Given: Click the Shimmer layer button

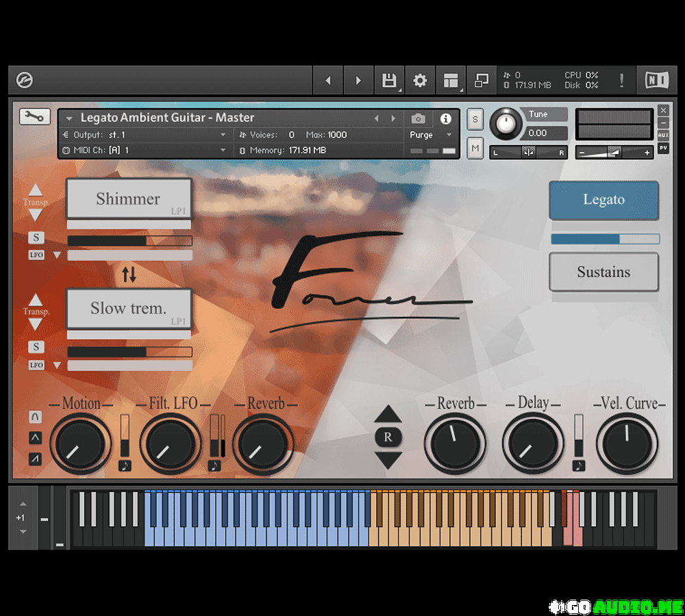Looking at the screenshot, I should (128, 199).
